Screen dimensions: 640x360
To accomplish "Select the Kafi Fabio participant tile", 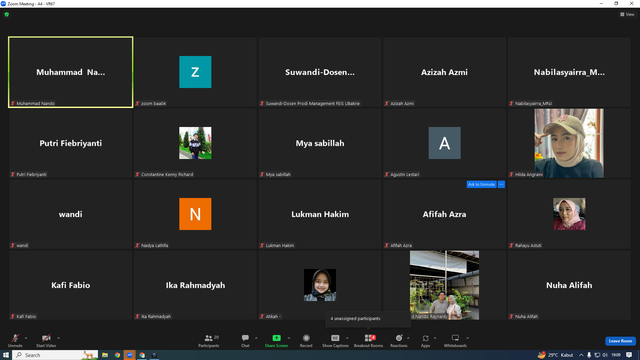I will pos(71,285).
